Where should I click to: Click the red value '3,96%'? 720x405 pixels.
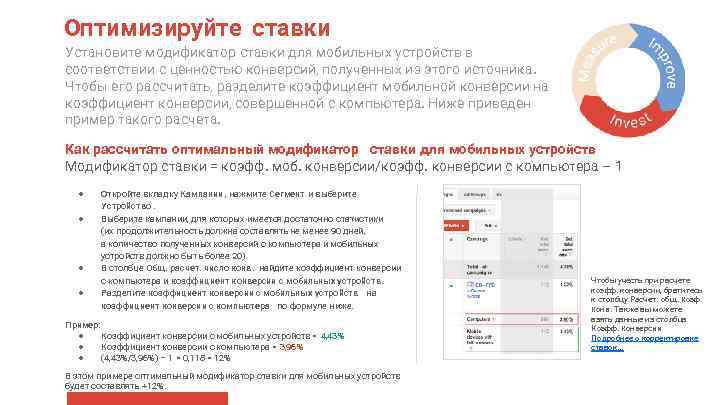[x=291, y=347]
